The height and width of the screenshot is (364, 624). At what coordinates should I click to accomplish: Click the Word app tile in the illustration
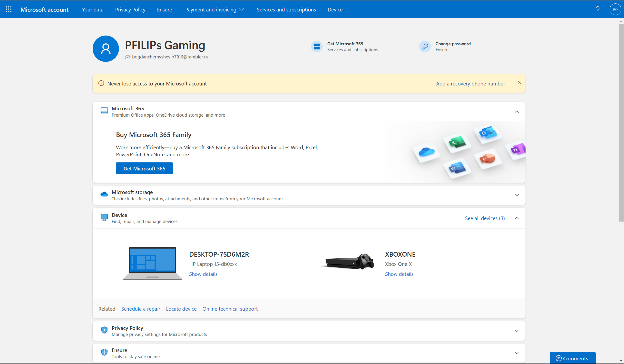click(x=457, y=169)
